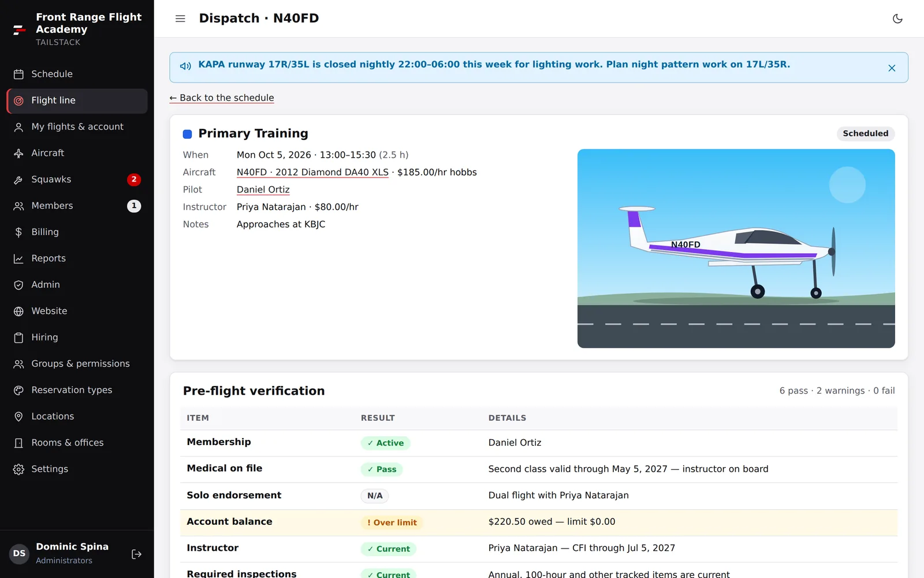Toggle dark mode with the moon icon
Image resolution: width=924 pixels, height=578 pixels.
[x=897, y=18]
